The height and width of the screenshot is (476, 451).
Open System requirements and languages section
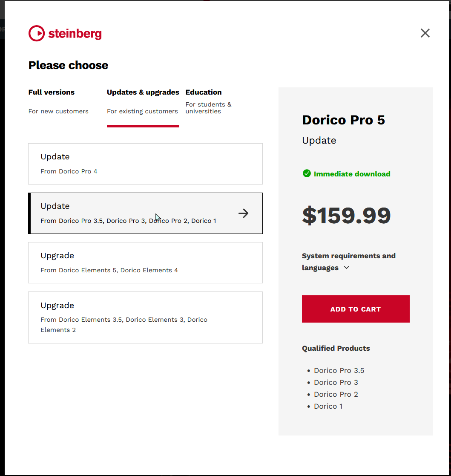348,256
